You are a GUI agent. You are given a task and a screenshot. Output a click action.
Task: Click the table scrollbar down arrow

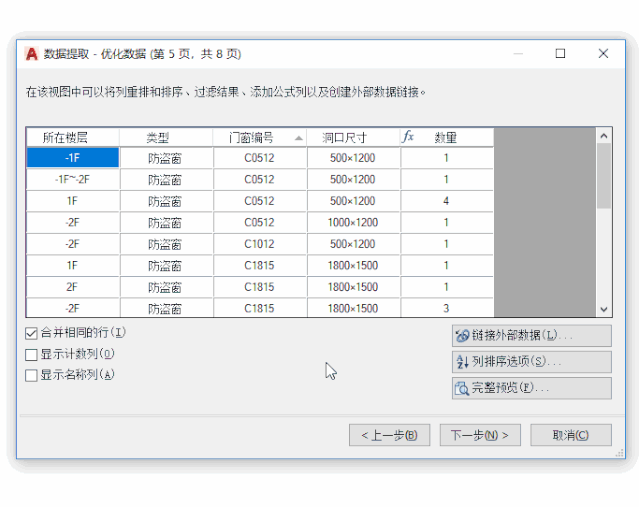pyautogui.click(x=604, y=309)
